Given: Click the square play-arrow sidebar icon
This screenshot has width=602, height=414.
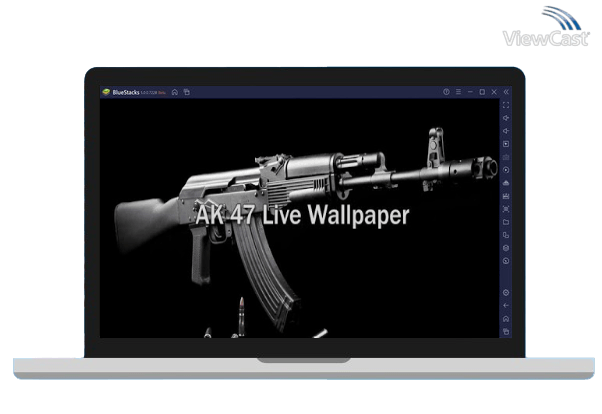Looking at the screenshot, I should (x=506, y=144).
